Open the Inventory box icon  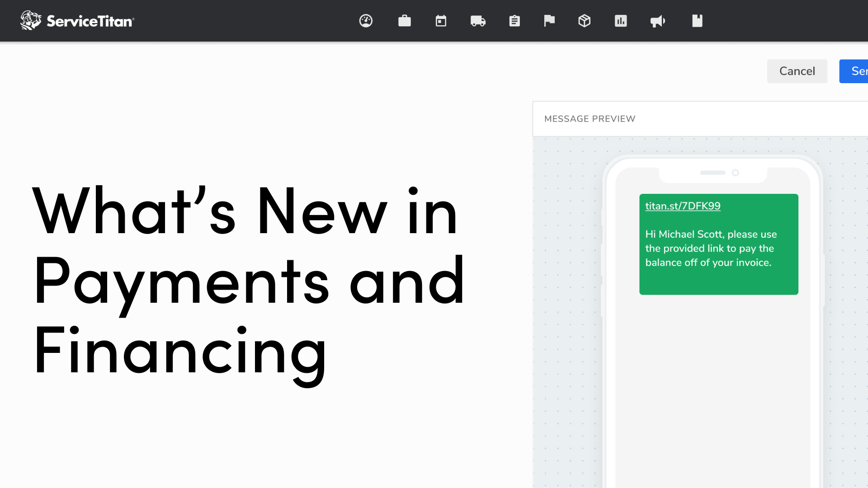coord(584,21)
